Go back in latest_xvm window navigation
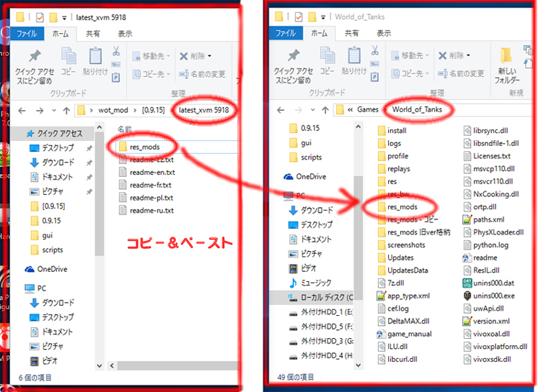Viewport: 540px width, 392px height. click(x=22, y=111)
